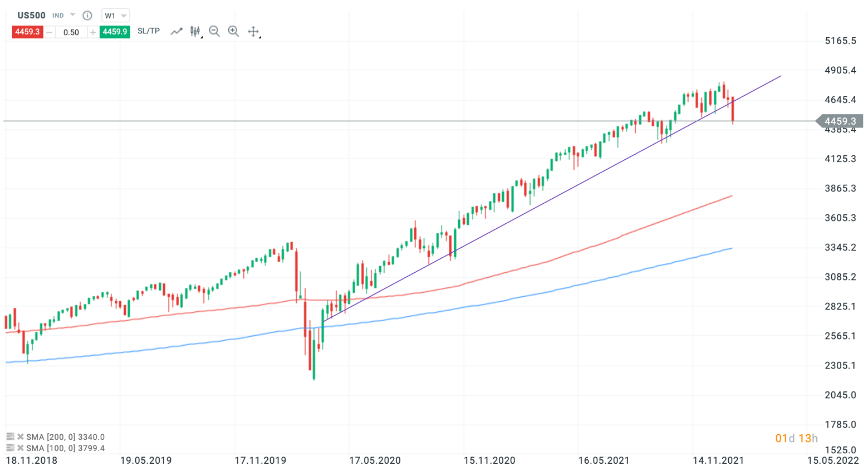Expand the US500 instrument dropdown arrow
The height and width of the screenshot is (471, 868).
[x=72, y=15]
